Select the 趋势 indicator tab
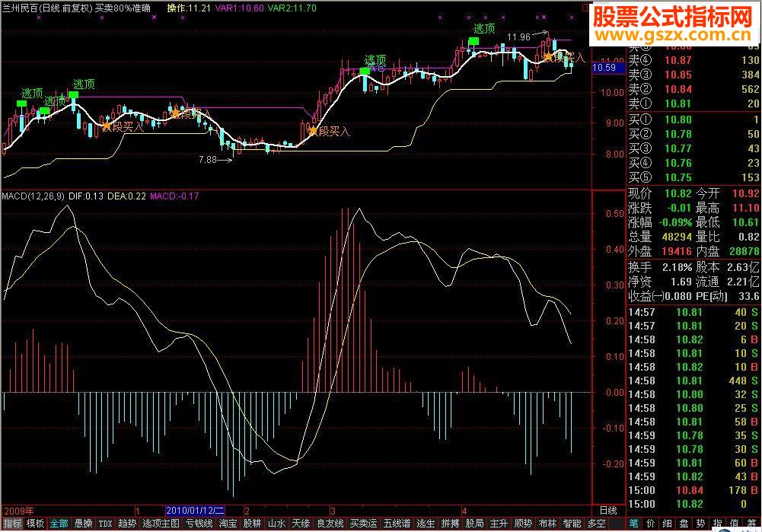This screenshot has height=532, width=762. [127, 524]
